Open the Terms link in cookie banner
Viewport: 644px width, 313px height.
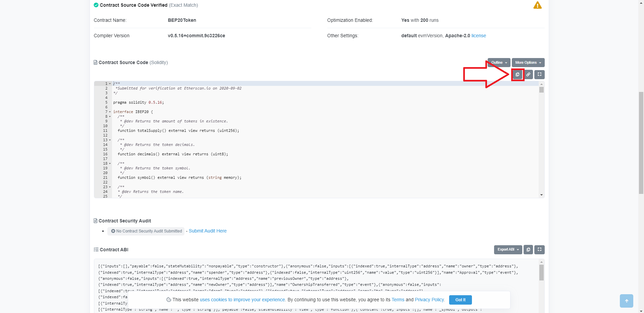point(397,300)
